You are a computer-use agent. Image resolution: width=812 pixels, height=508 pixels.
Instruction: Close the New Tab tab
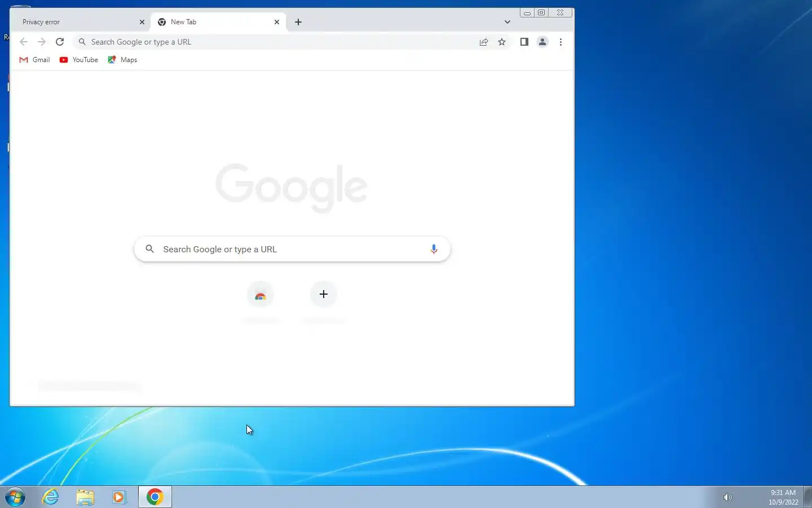(277, 22)
